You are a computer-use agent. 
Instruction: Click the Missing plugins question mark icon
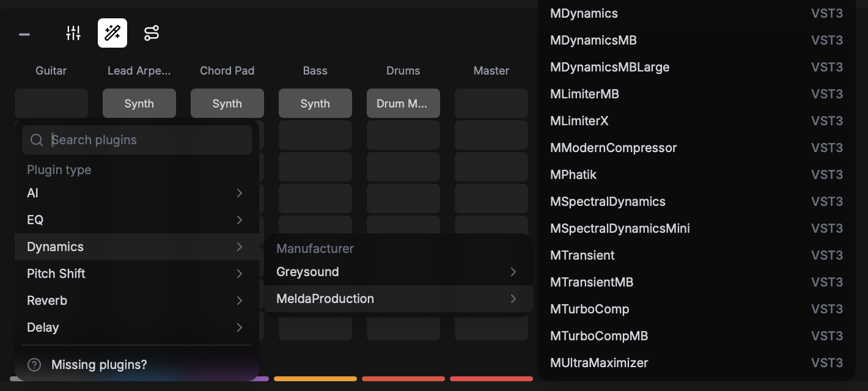click(34, 365)
